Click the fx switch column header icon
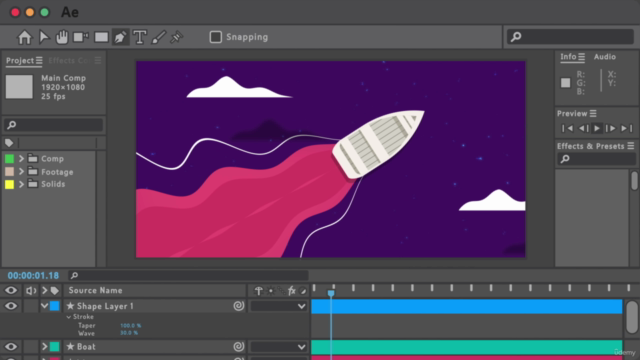 click(x=291, y=291)
